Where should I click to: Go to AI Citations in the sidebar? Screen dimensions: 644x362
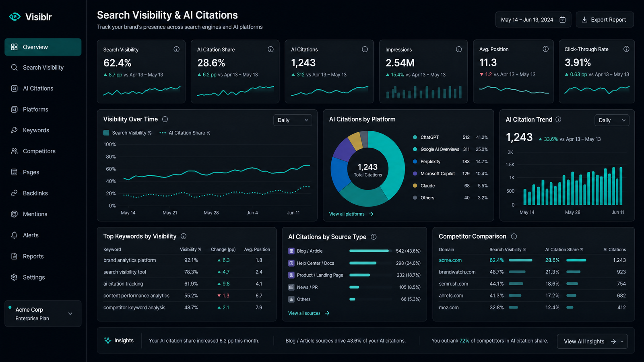(43, 88)
